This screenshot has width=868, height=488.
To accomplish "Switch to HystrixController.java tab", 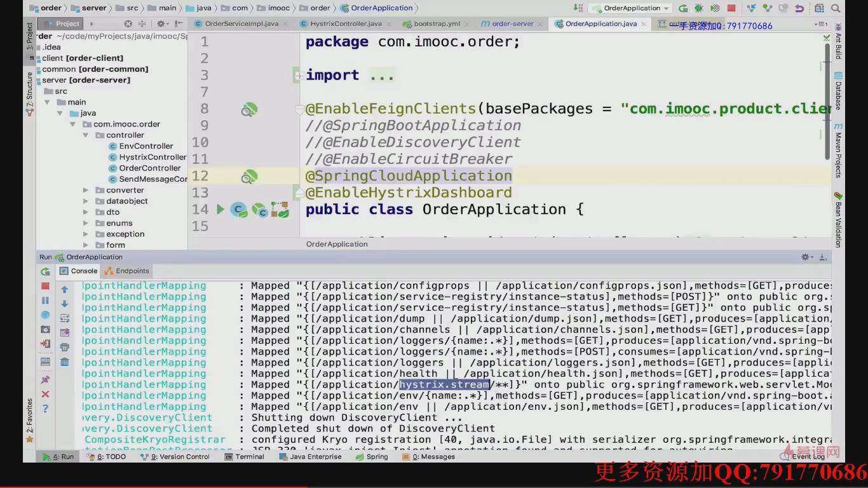I will point(346,24).
